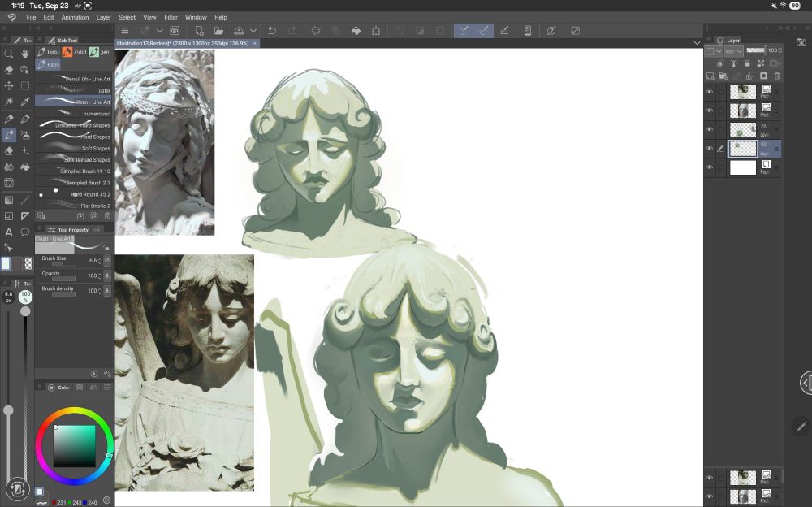Screen dimensions: 812x507
Task: Open the Filter menu
Action: click(171, 17)
